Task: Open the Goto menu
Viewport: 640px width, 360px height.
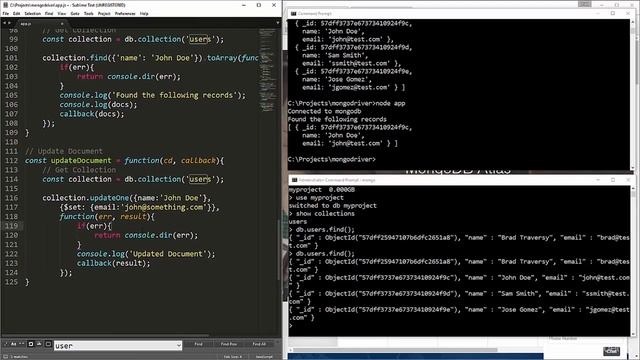Action: point(75,13)
